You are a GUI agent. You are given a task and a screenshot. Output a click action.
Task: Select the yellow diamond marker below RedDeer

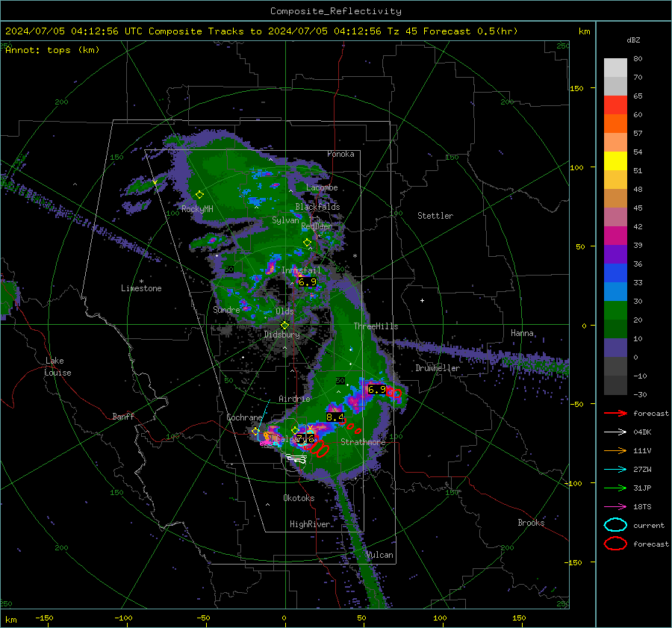tap(307, 243)
